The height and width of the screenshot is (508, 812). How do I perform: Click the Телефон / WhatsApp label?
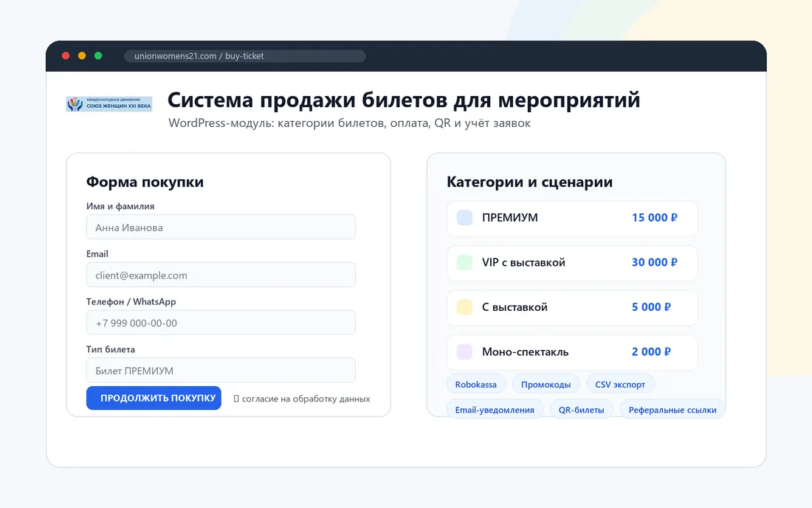coord(131,301)
